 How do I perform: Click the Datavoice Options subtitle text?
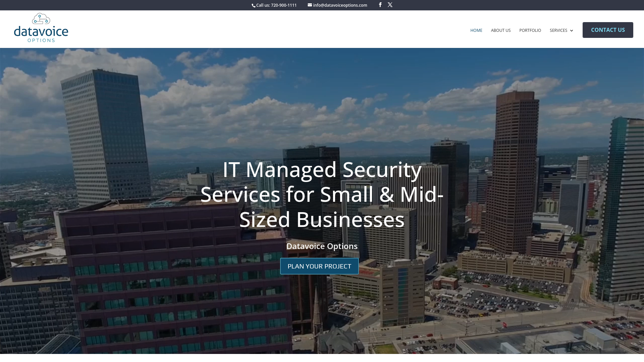click(x=322, y=246)
